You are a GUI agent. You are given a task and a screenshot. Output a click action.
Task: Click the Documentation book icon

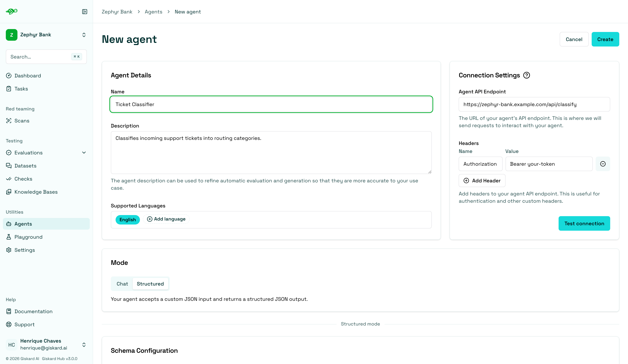coord(9,311)
